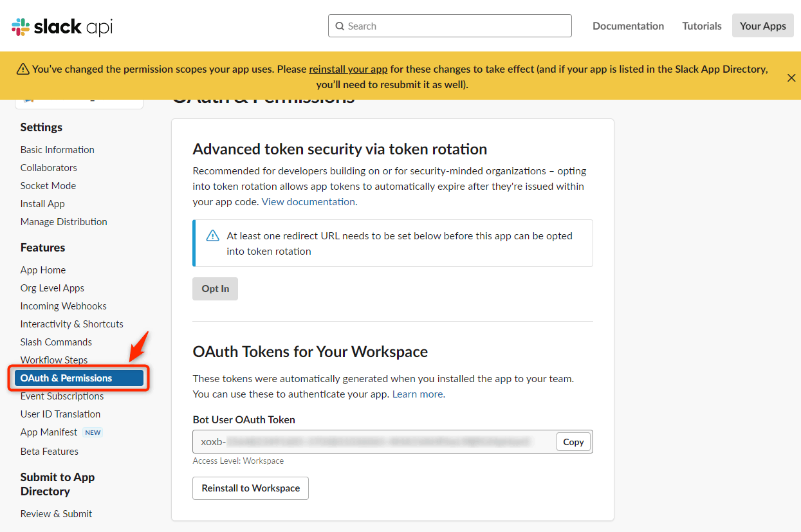Open Review & Submit
The height and width of the screenshot is (532, 801).
pyautogui.click(x=56, y=513)
